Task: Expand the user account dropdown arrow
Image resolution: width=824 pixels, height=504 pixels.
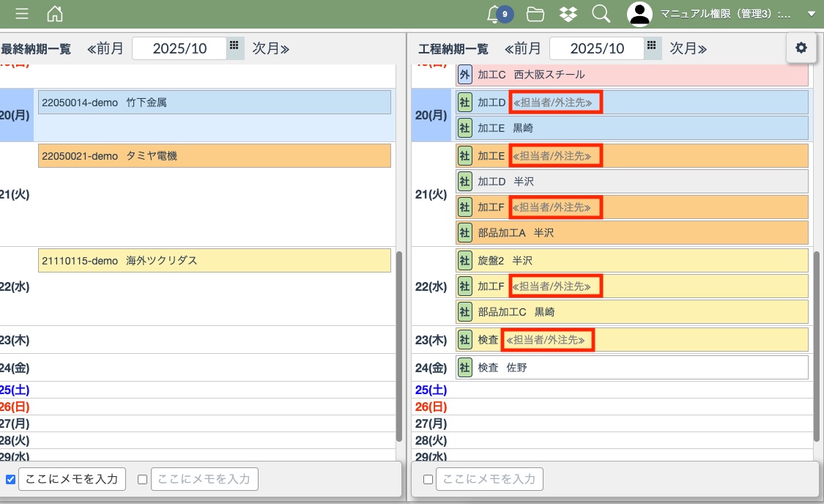Action: pos(811,14)
